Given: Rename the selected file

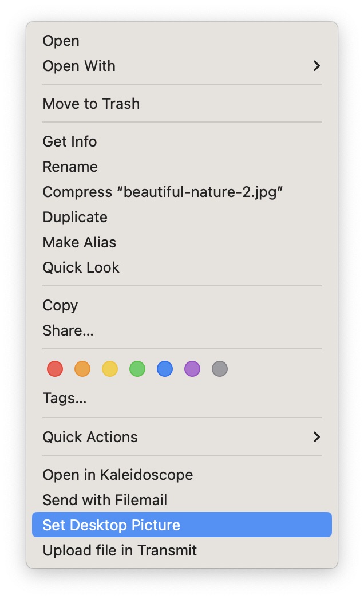Looking at the screenshot, I should tap(70, 167).
